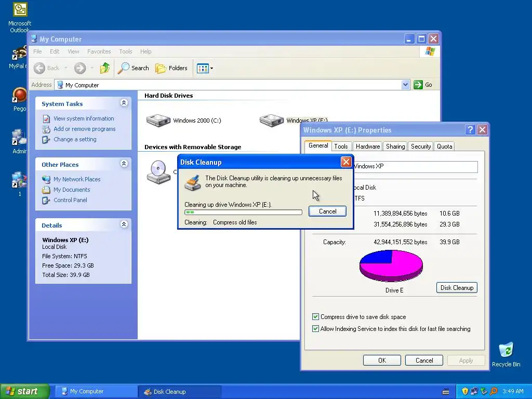Image resolution: width=532 pixels, height=399 pixels.
Task: Click the volume label field showing Windows XP
Action: pos(415,167)
